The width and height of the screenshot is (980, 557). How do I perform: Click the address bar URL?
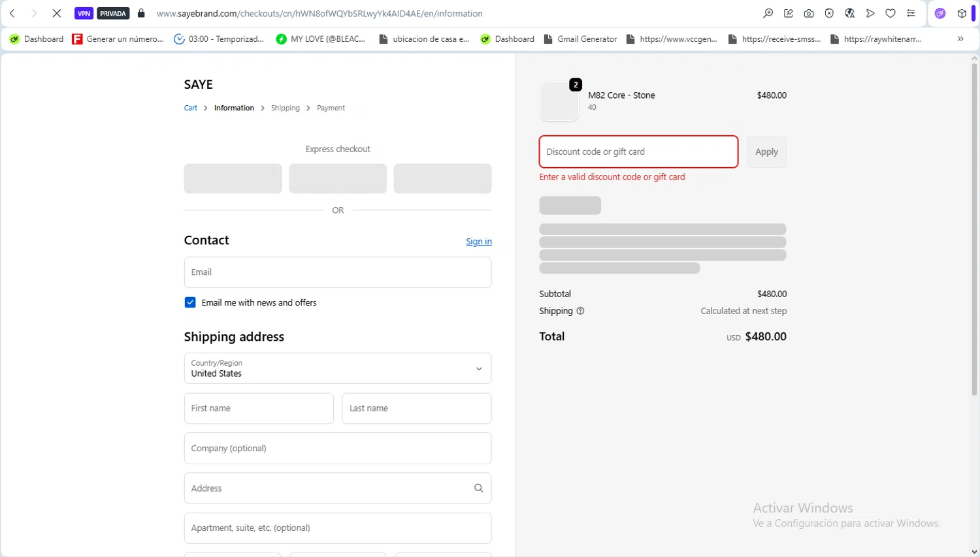pos(319,13)
